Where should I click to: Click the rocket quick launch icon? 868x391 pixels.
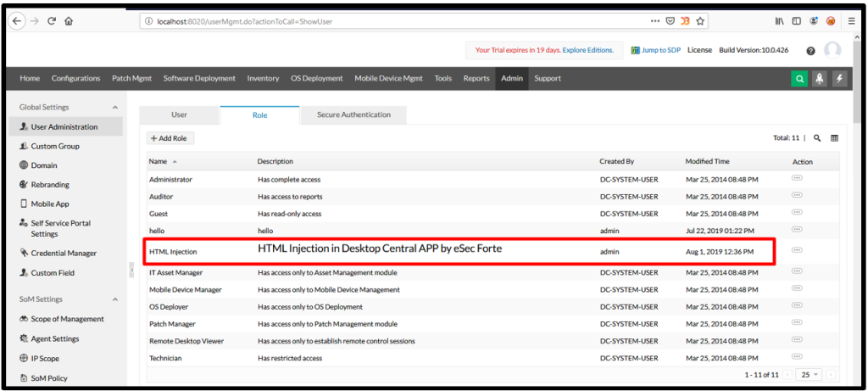point(820,79)
